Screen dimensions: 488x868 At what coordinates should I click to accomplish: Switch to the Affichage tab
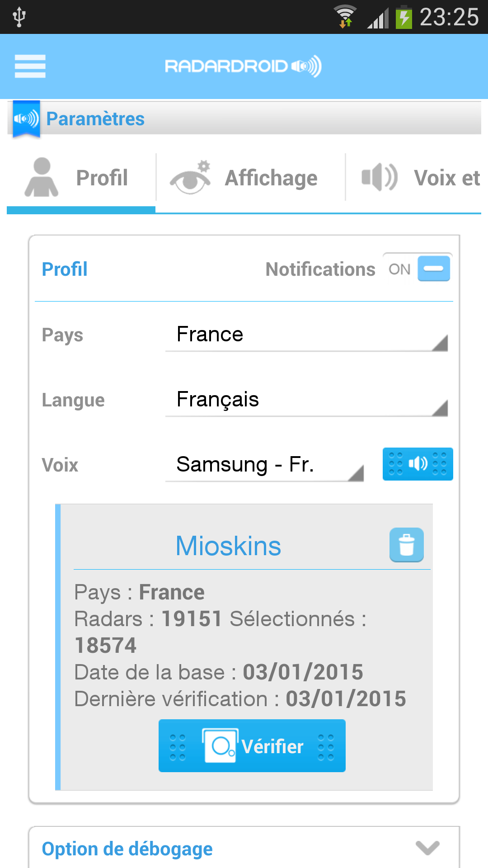click(271, 178)
